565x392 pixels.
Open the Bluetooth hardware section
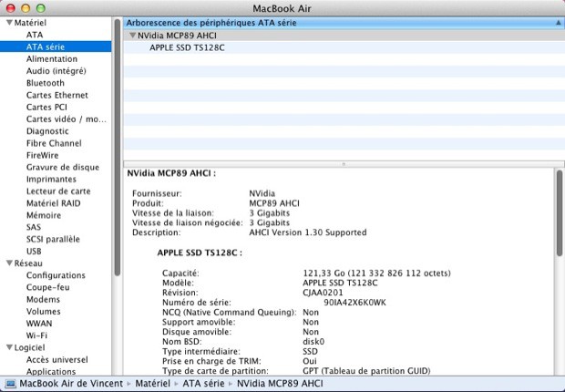(45, 83)
